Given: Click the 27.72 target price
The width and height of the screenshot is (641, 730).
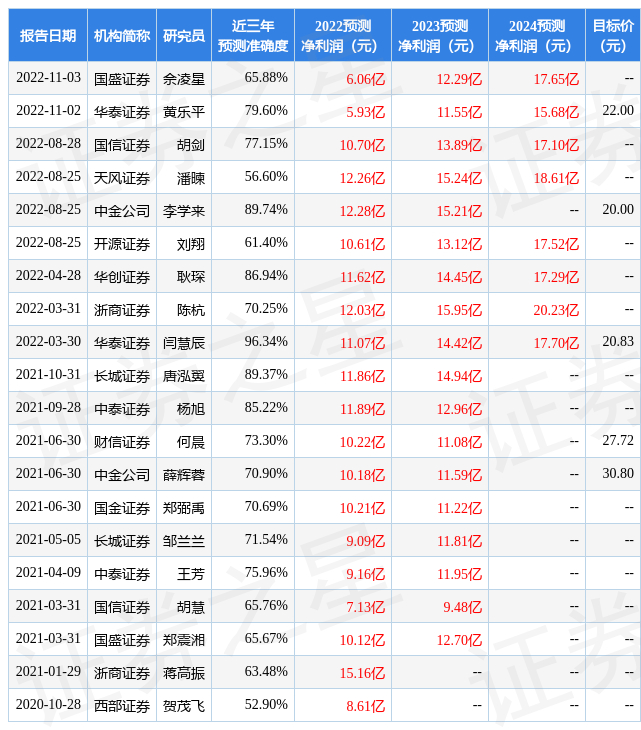Looking at the screenshot, I should 618,441.
